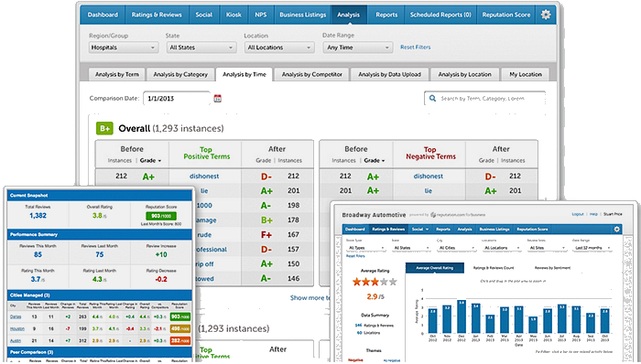Open the Region/Group dropdown showing Hospitals

pos(124,48)
